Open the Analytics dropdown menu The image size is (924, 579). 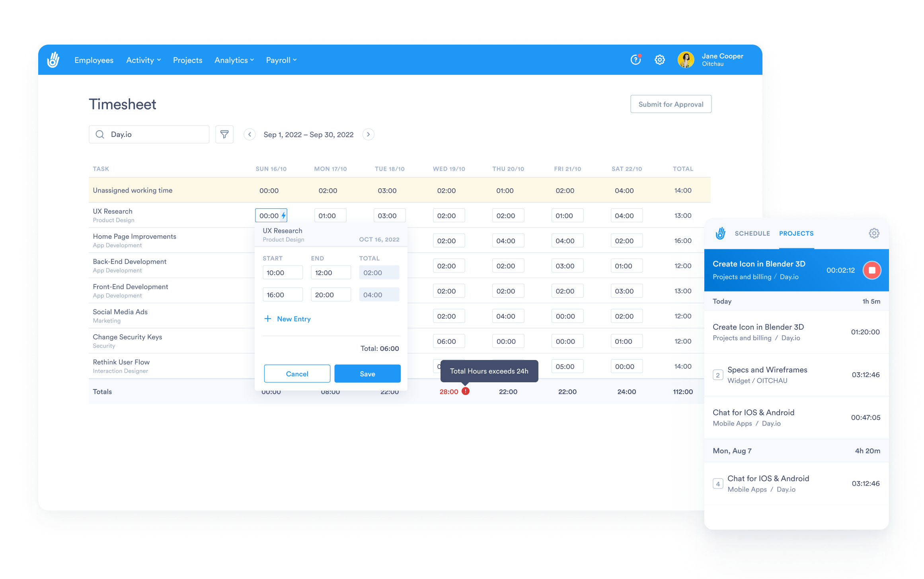[x=235, y=59]
